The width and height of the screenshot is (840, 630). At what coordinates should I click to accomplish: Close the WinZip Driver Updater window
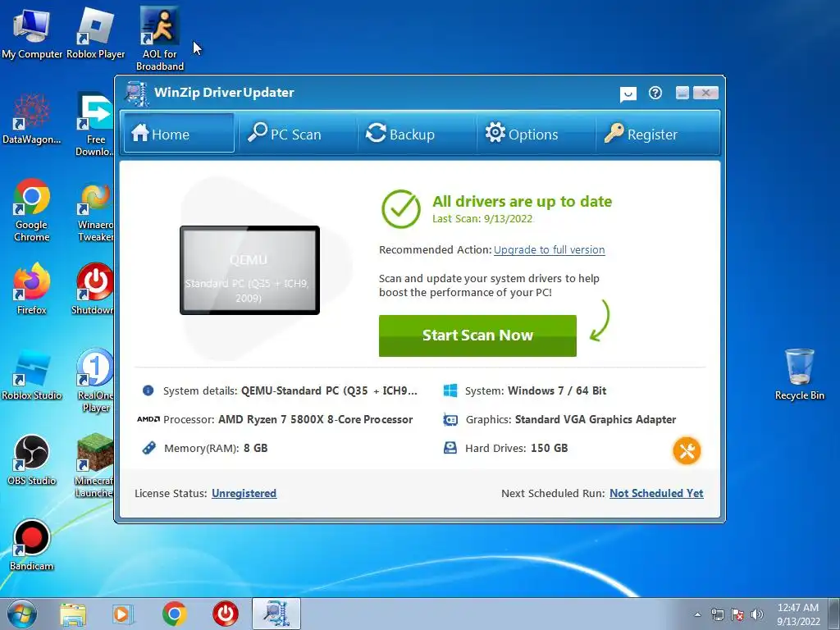[x=705, y=93]
